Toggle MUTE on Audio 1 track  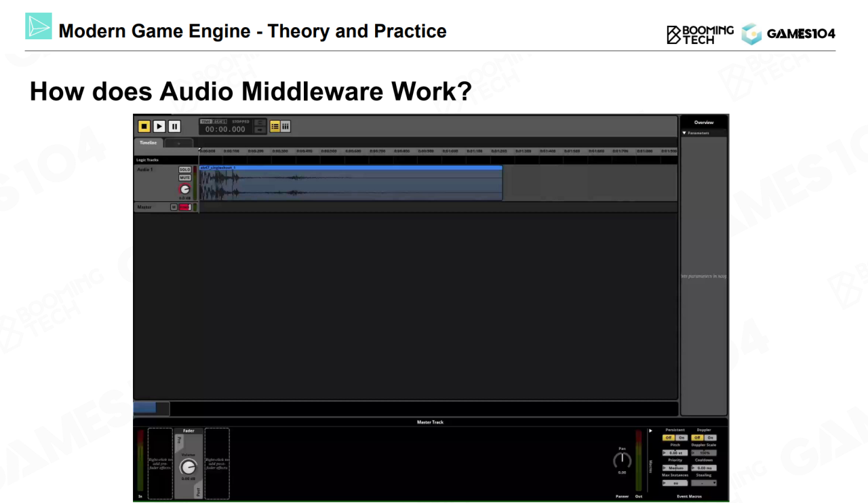coord(184,178)
